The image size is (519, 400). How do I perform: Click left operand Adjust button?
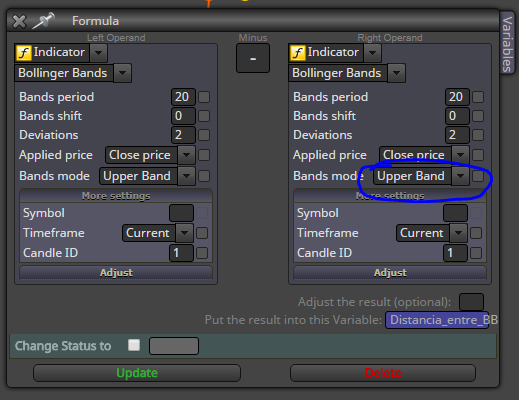click(116, 273)
